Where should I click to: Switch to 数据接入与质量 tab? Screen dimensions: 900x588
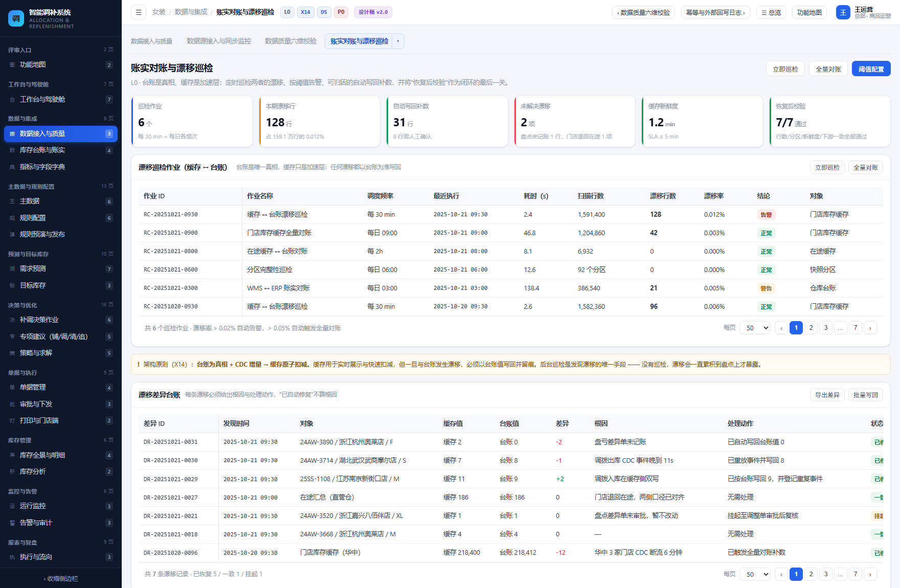[x=152, y=41]
